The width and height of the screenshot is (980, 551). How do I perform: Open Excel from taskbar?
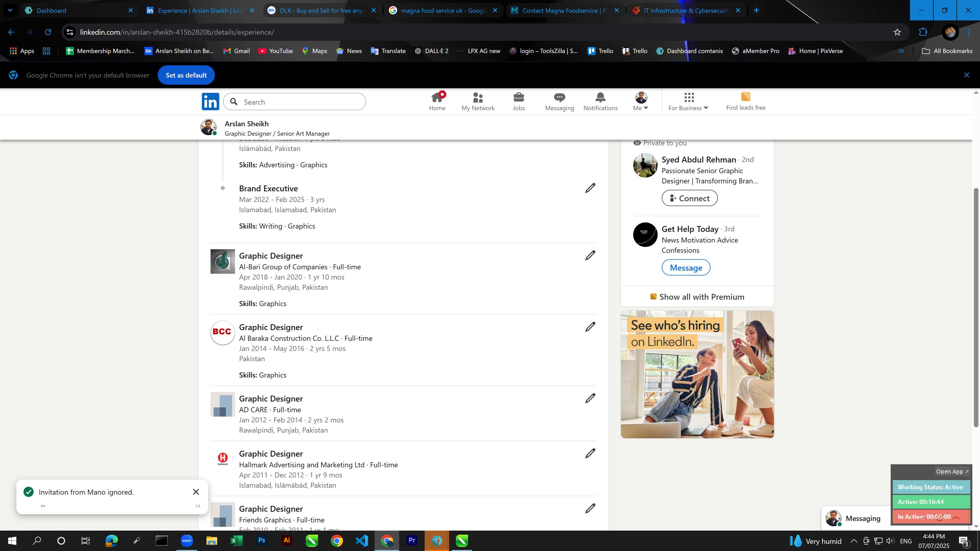(236, 541)
